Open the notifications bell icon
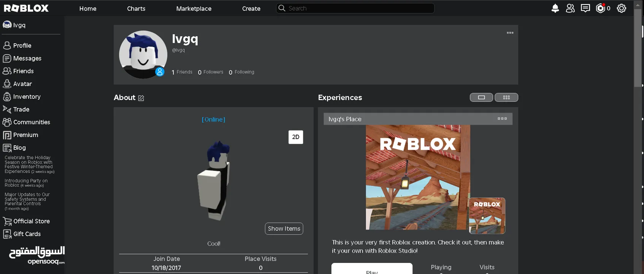The width and height of the screenshot is (644, 274). 555,8
